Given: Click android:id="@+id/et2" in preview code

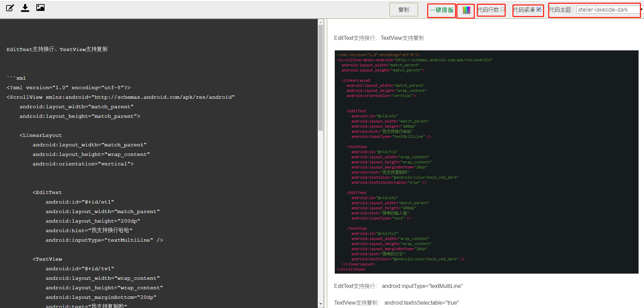Looking at the screenshot, I should coord(375,198).
